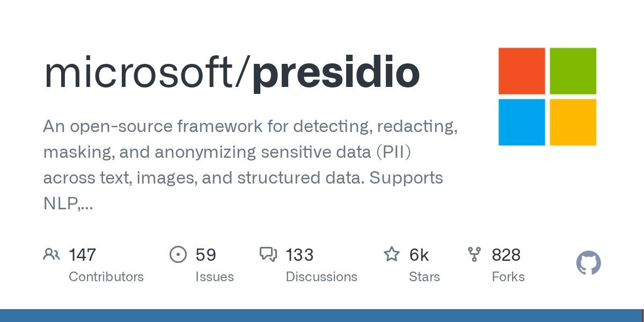Open the "microsoft" owner name in title
Viewport: 644px width, 322px height.
143,72
